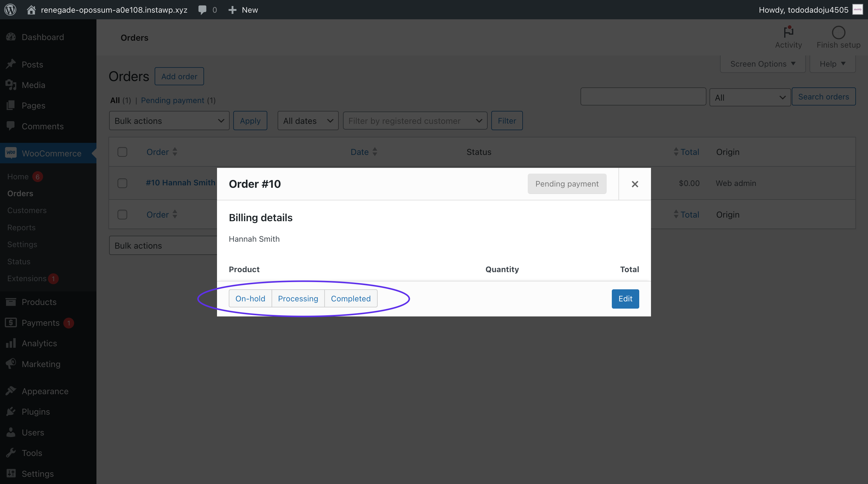Click the comments bubble icon in admin bar
868x484 pixels.
point(203,9)
